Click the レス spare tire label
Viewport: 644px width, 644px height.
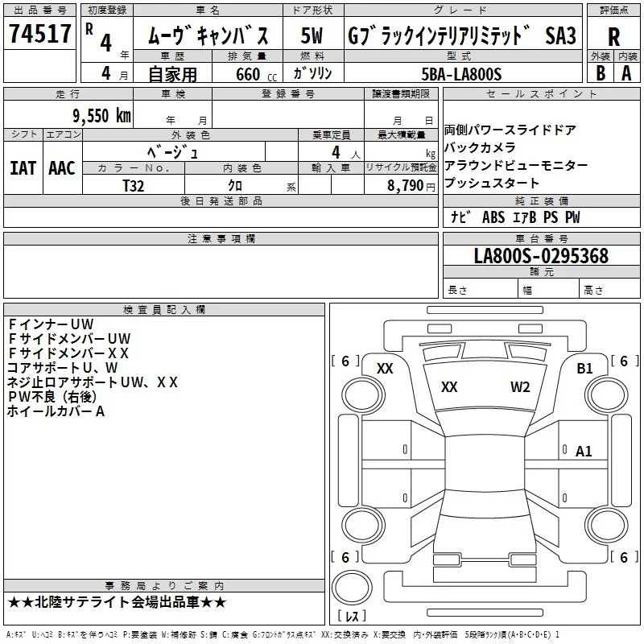[351, 615]
